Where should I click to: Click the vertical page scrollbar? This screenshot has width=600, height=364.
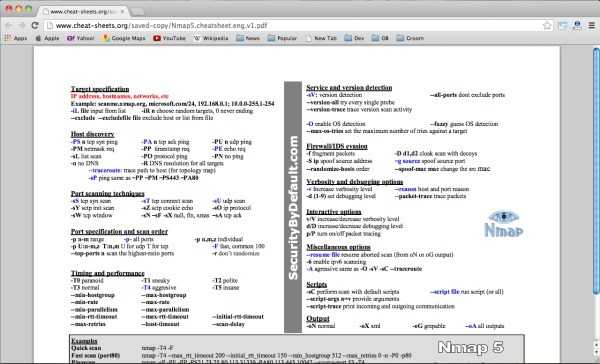pyautogui.click(x=596, y=170)
